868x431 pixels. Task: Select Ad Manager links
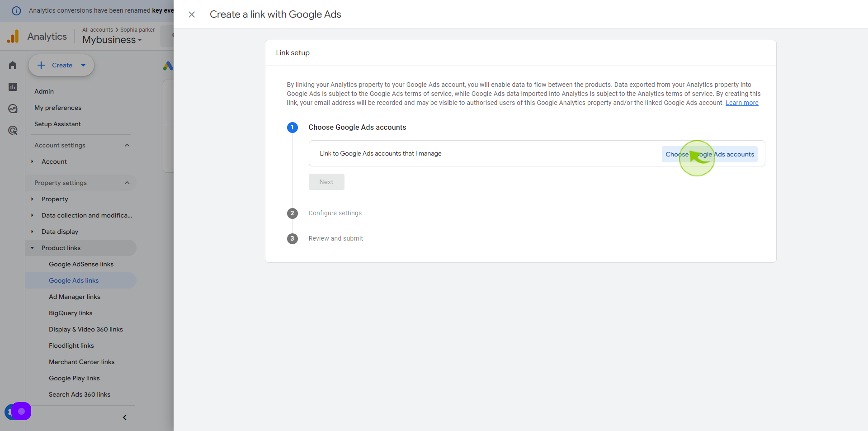click(75, 297)
